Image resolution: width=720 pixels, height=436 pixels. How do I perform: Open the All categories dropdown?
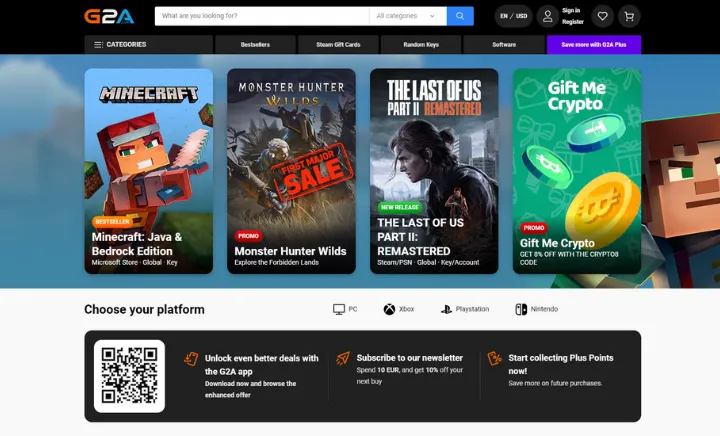coord(408,16)
